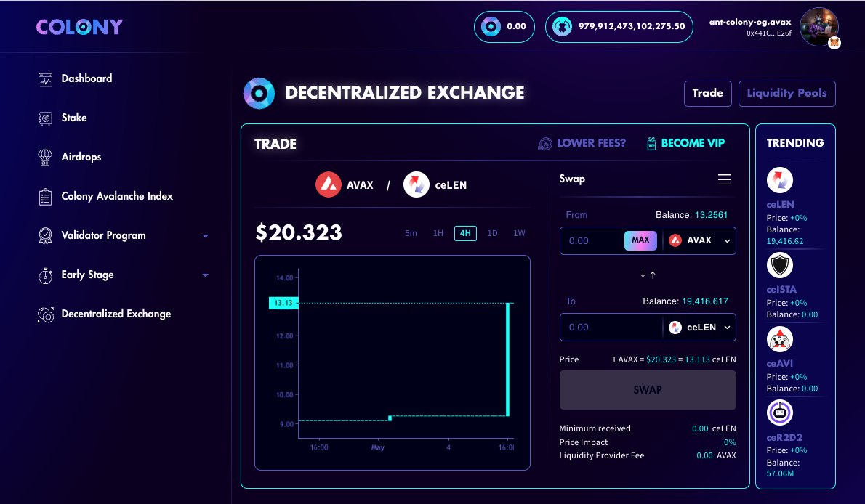Viewport: 865px width, 504px height.
Task: Open Colony Avalanche Index menu item
Action: tap(117, 196)
